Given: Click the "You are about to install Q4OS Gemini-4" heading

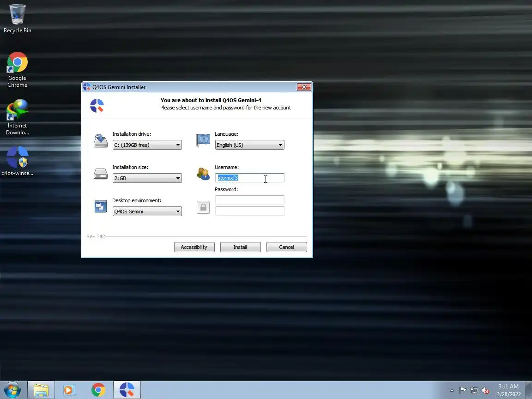Looking at the screenshot, I should 211,100.
